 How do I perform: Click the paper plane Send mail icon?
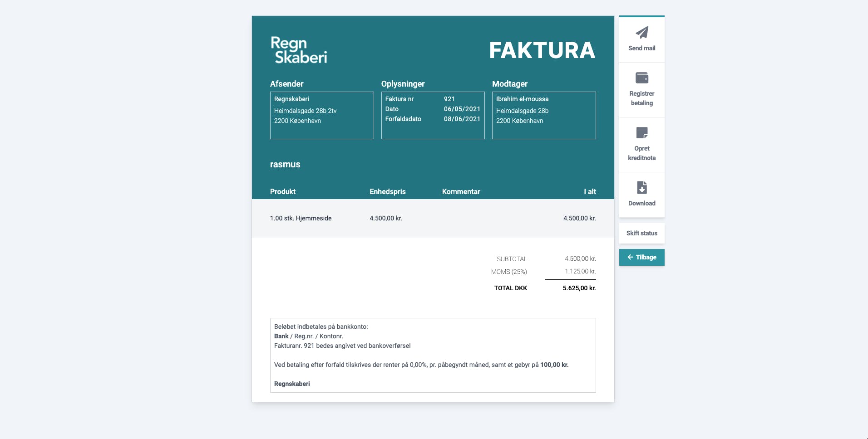click(641, 33)
